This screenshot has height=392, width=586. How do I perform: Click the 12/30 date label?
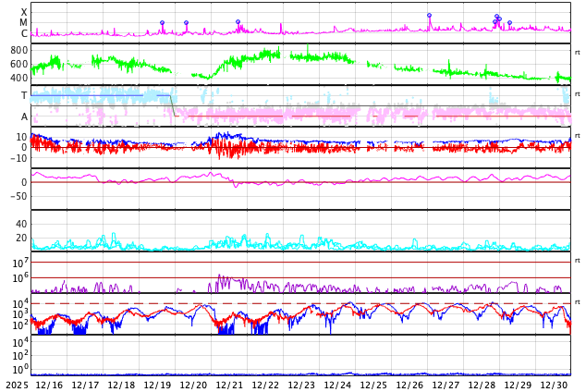coord(554,385)
